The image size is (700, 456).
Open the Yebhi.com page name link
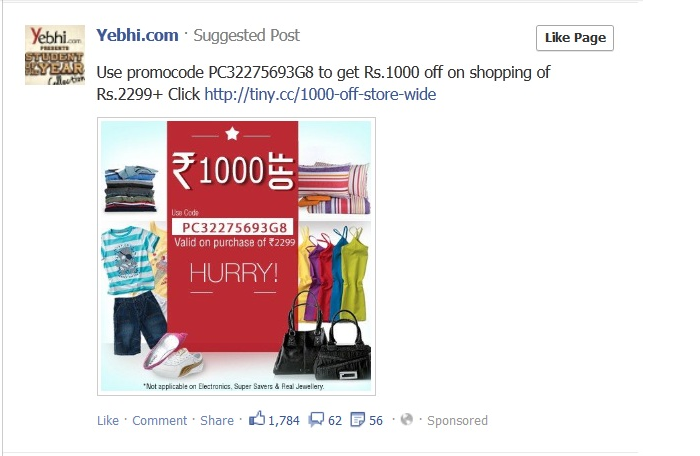pos(137,35)
